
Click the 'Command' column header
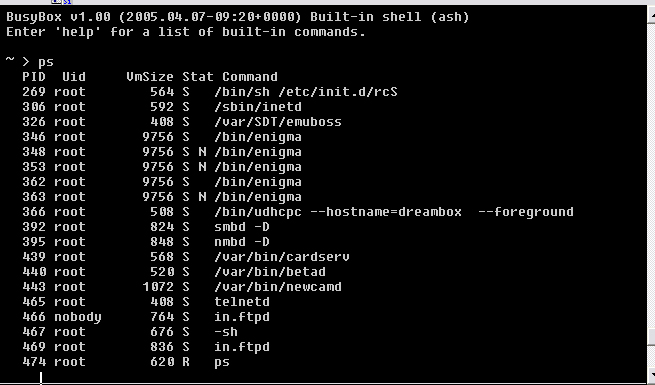[250, 77]
